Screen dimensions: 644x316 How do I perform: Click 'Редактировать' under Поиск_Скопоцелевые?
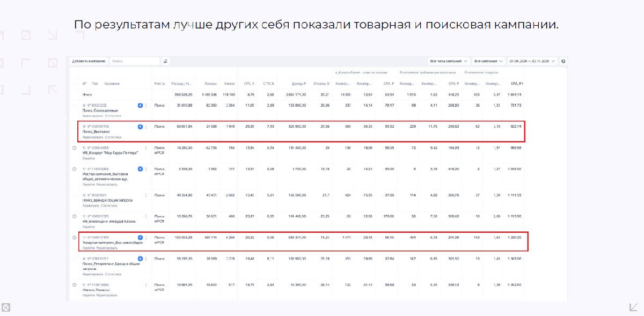pyautogui.click(x=93, y=115)
